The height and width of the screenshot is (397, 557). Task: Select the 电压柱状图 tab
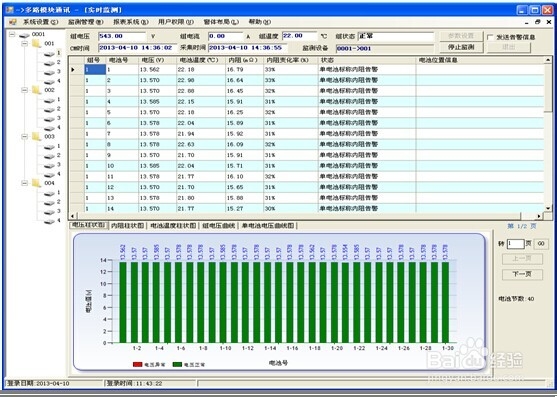(88, 225)
